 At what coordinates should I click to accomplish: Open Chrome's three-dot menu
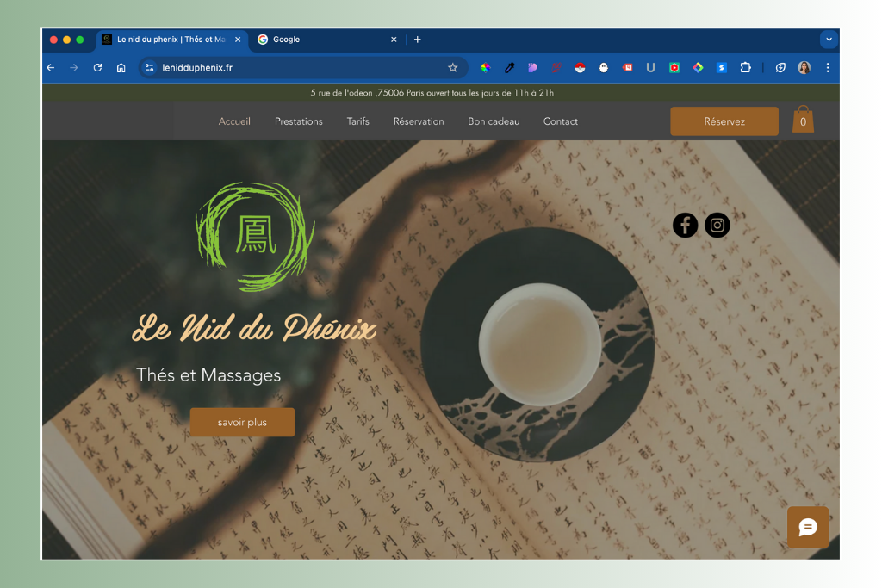point(828,67)
